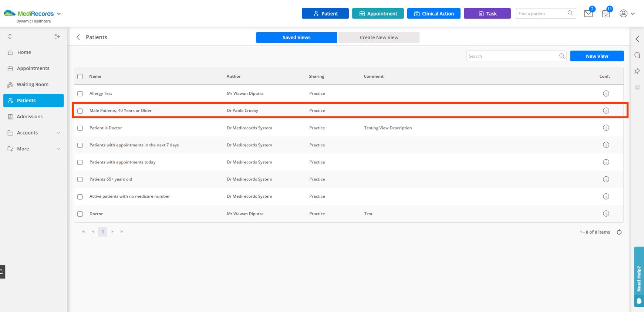644x312 pixels.
Task: Go to the first page of results
Action: pos(83,232)
